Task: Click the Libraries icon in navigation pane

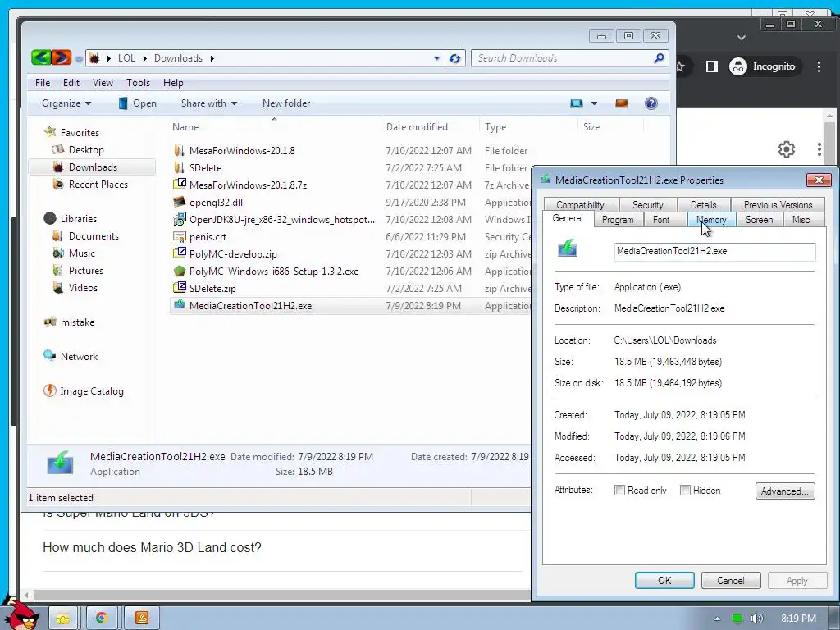Action: pyautogui.click(x=50, y=218)
